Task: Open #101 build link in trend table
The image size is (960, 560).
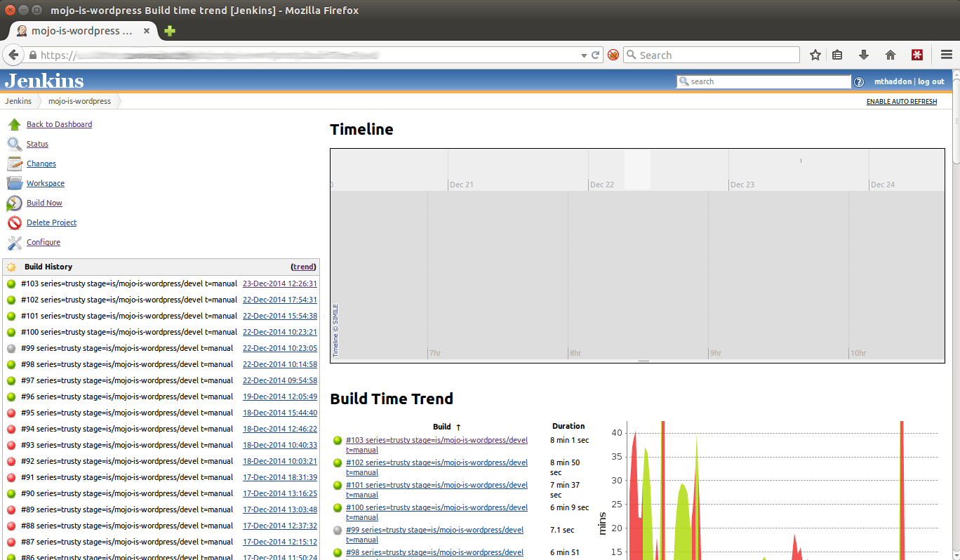Action: pos(436,491)
